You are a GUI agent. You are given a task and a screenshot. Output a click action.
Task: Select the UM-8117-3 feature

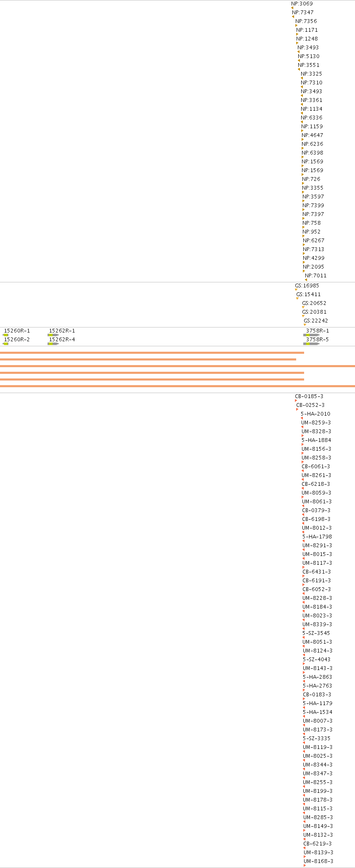coord(317,563)
